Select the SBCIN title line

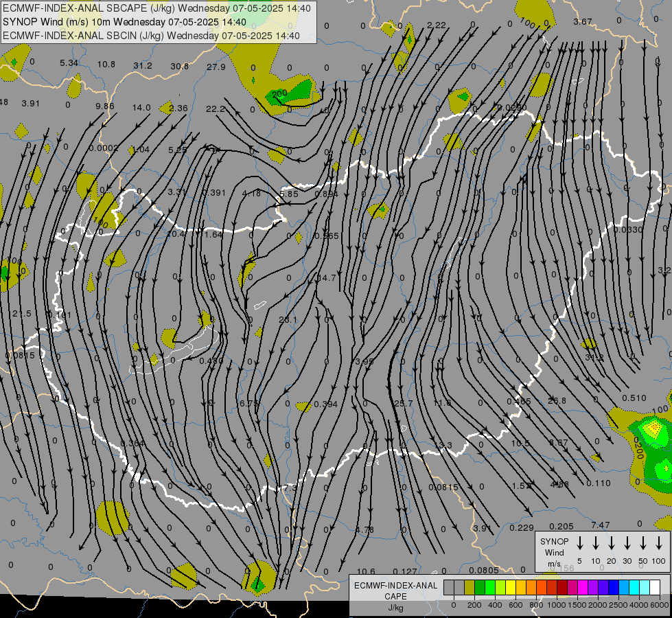click(151, 36)
